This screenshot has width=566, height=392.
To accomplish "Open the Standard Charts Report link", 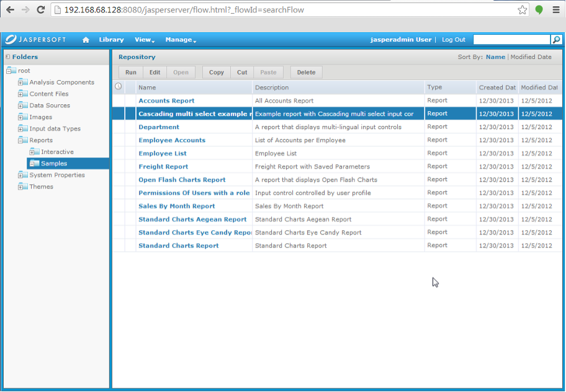I will coord(178,246).
